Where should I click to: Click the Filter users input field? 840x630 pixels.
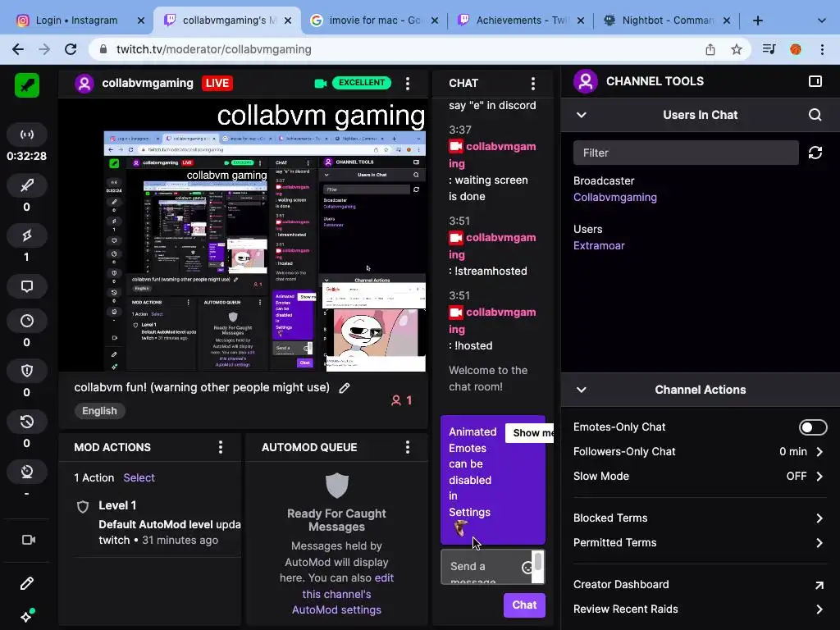[x=686, y=153]
